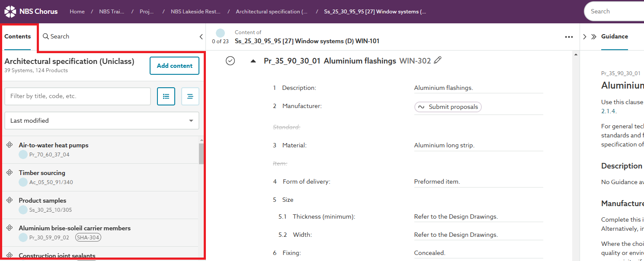This screenshot has height=261, width=644.
Task: Open the Proj... breadcrumb link
Action: (147, 12)
